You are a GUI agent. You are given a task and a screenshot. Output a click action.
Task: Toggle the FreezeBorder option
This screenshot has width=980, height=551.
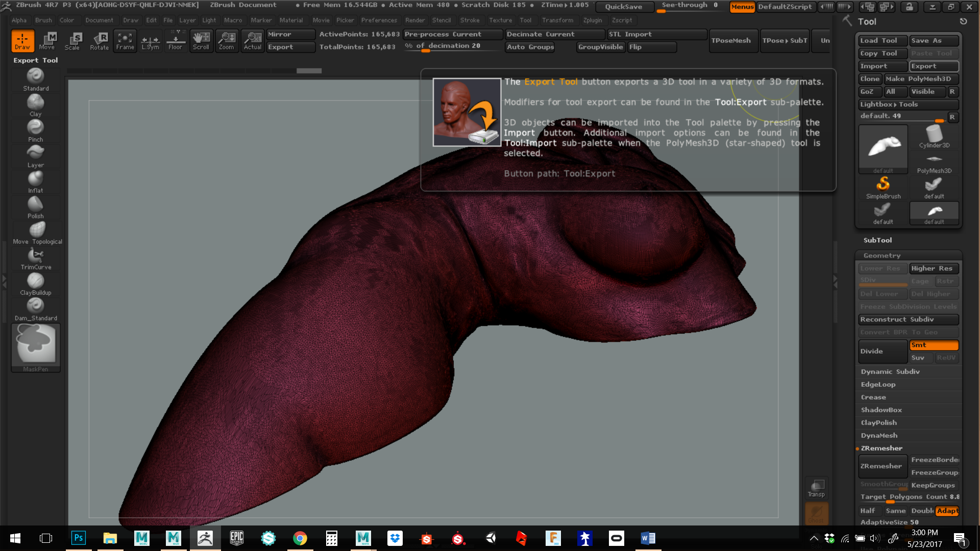935,460
